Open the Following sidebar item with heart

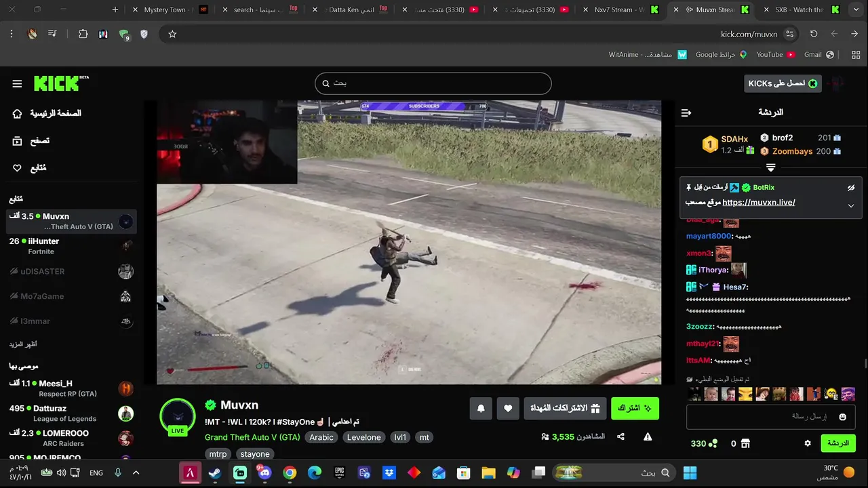pyautogui.click(x=29, y=167)
